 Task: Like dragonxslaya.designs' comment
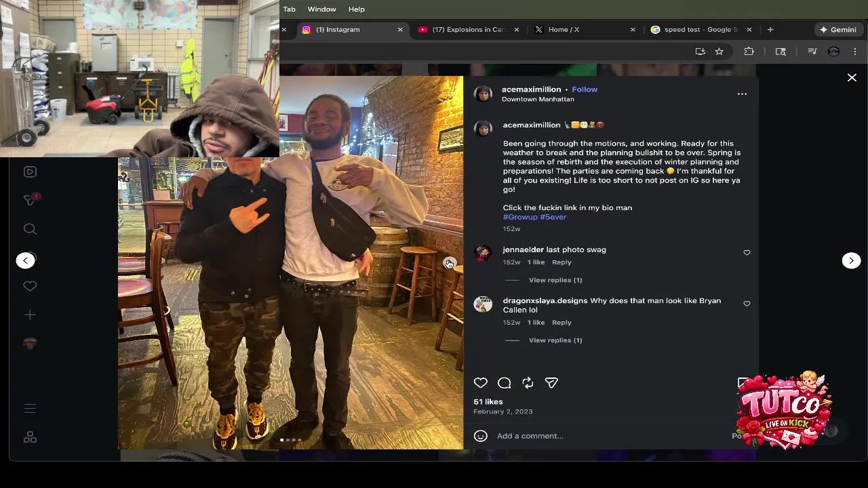(x=747, y=304)
